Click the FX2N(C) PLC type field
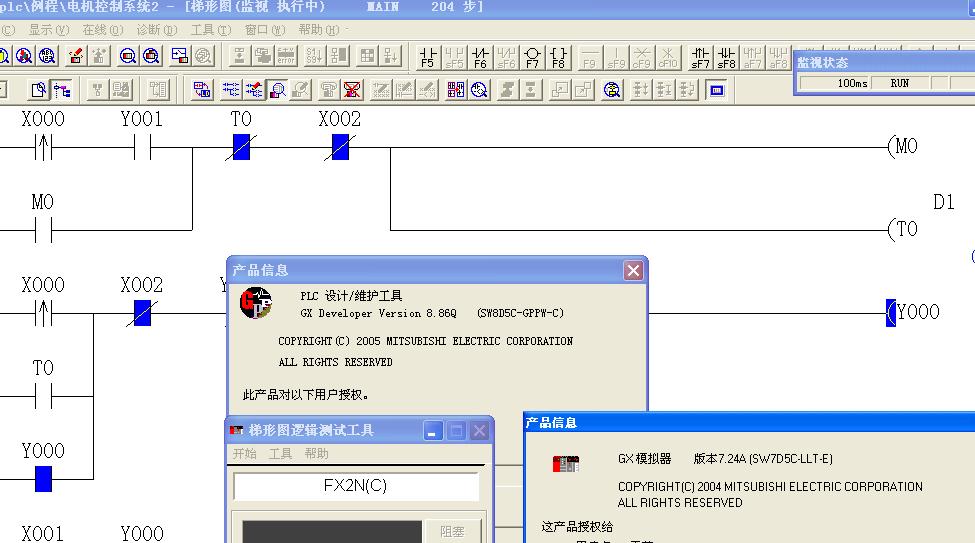This screenshot has height=543, width=975. [x=355, y=486]
